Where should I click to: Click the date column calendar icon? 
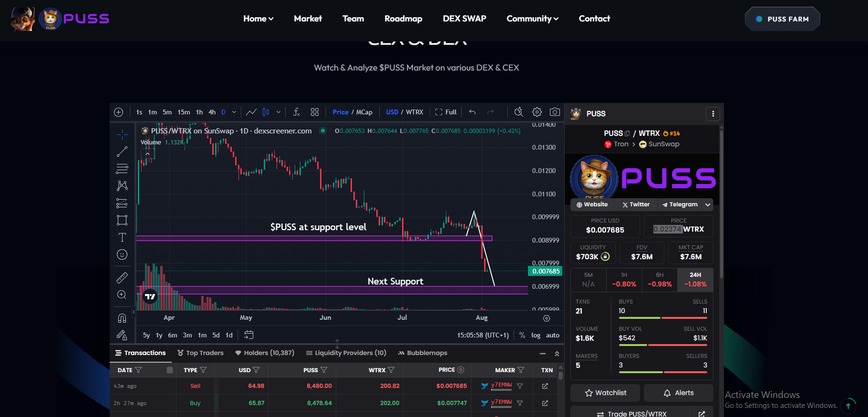coord(170,370)
